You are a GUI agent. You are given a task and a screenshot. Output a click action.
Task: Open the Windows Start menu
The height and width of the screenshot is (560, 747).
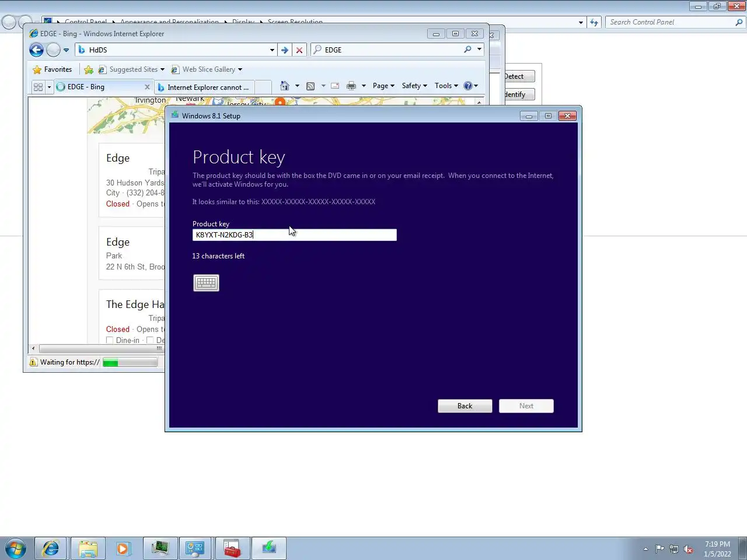click(16, 548)
